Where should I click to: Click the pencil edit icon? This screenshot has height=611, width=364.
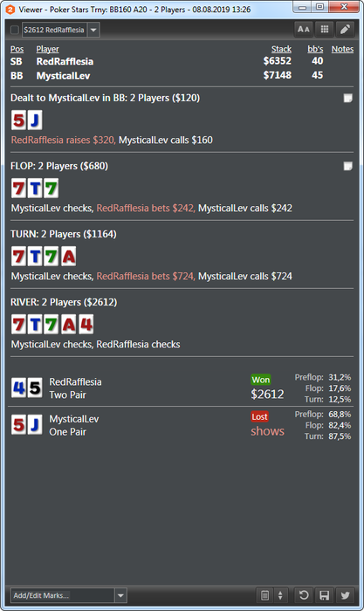pyautogui.click(x=345, y=30)
